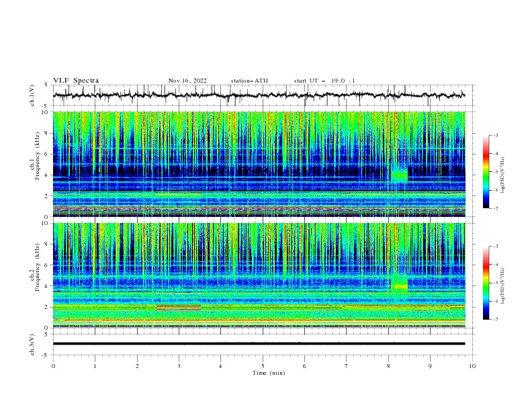Click the "ch.3(V)" axis label
The width and height of the screenshot is (532, 411).
tap(32, 345)
